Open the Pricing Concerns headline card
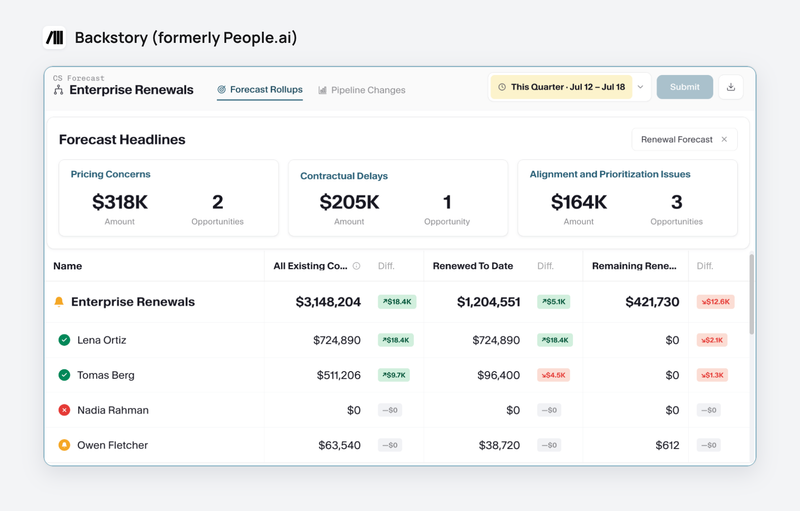This screenshot has width=800, height=511. click(168, 198)
